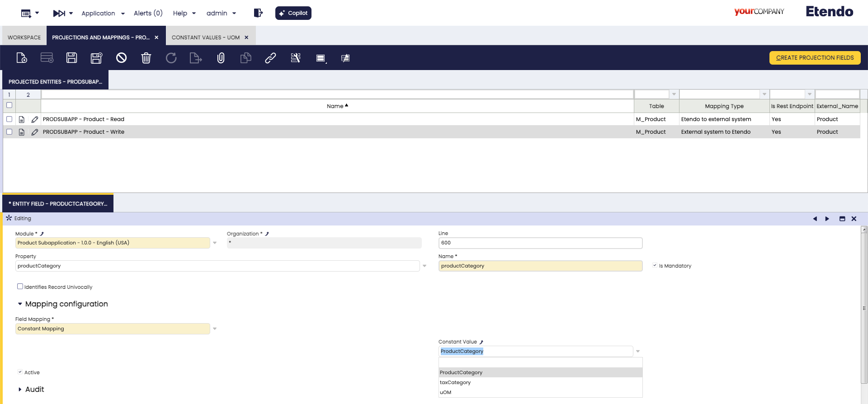This screenshot has height=404, width=868.
Task: Toggle the Active checkbox
Action: click(20, 372)
